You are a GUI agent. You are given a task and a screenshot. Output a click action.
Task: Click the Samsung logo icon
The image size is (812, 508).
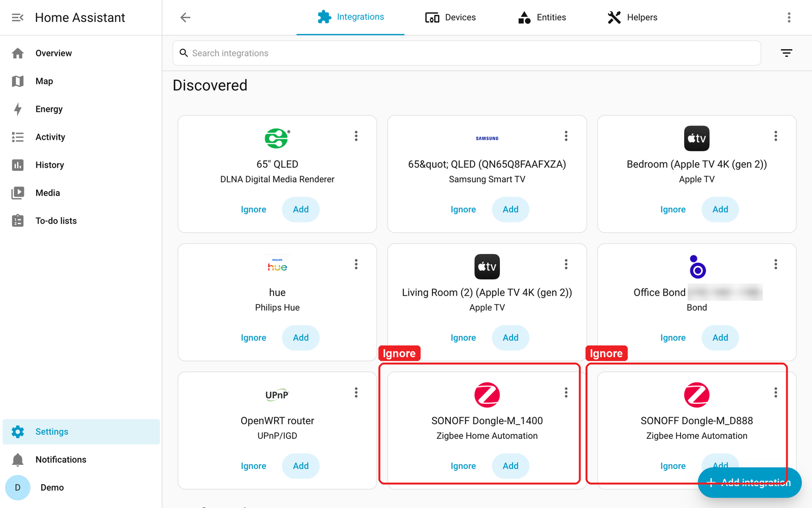[487, 138]
